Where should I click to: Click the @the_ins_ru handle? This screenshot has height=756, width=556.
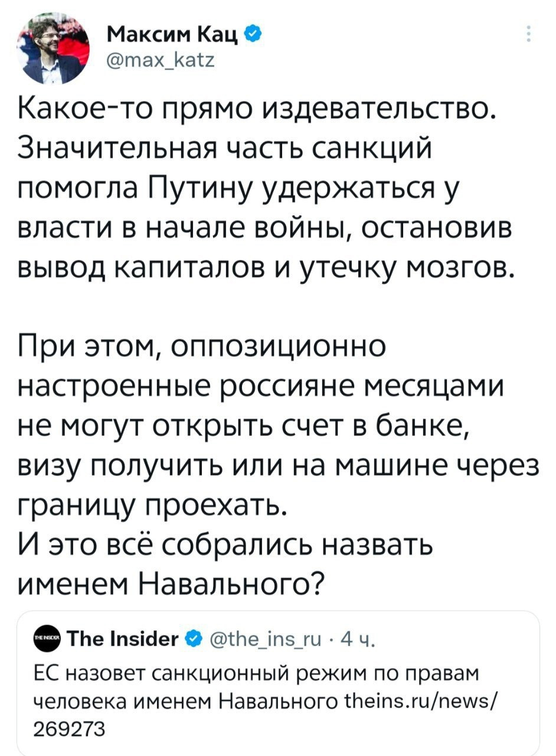264,639
